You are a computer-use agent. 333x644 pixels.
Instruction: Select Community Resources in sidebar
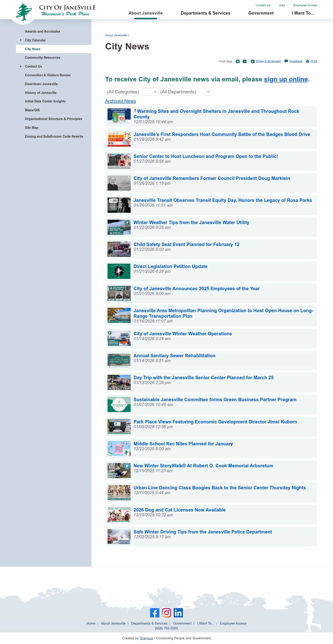(x=43, y=58)
